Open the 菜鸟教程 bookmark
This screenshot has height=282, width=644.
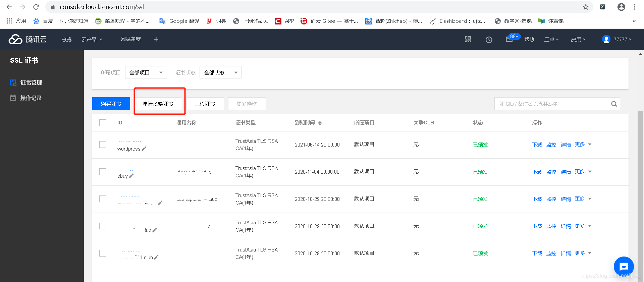(x=122, y=21)
